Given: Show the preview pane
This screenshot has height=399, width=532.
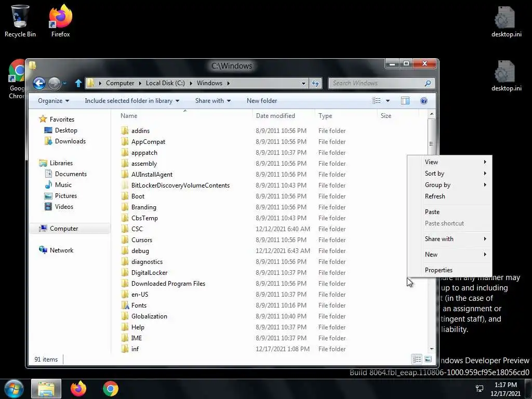Looking at the screenshot, I should (x=405, y=101).
